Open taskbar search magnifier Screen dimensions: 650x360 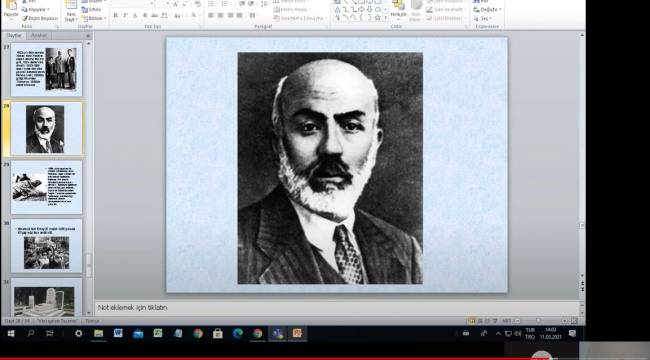tap(30, 333)
